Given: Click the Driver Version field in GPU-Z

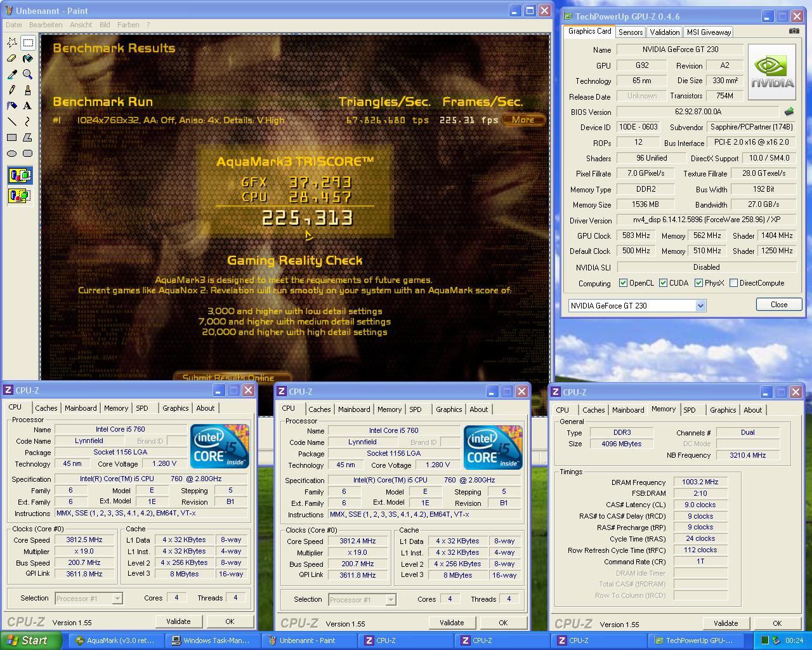Looking at the screenshot, I should (706, 220).
